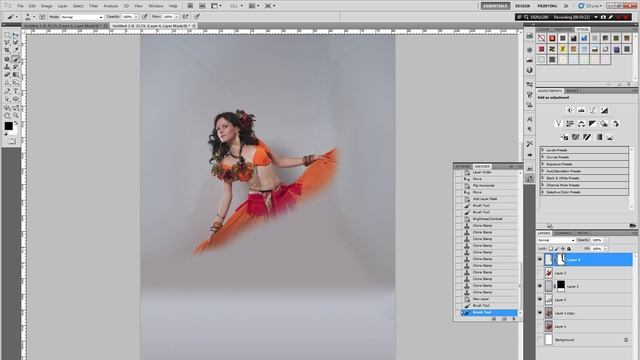The height and width of the screenshot is (360, 640).
Task: Hide the selected top layer
Action: coord(540,260)
